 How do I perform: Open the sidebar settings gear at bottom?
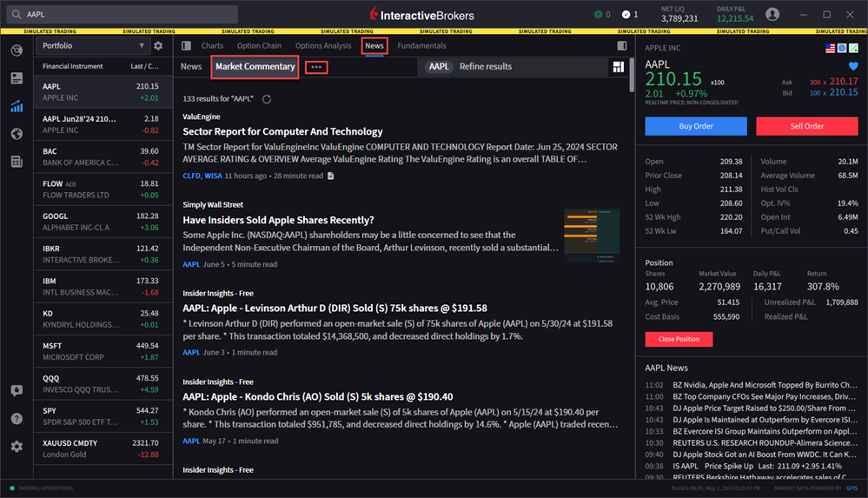click(17, 446)
